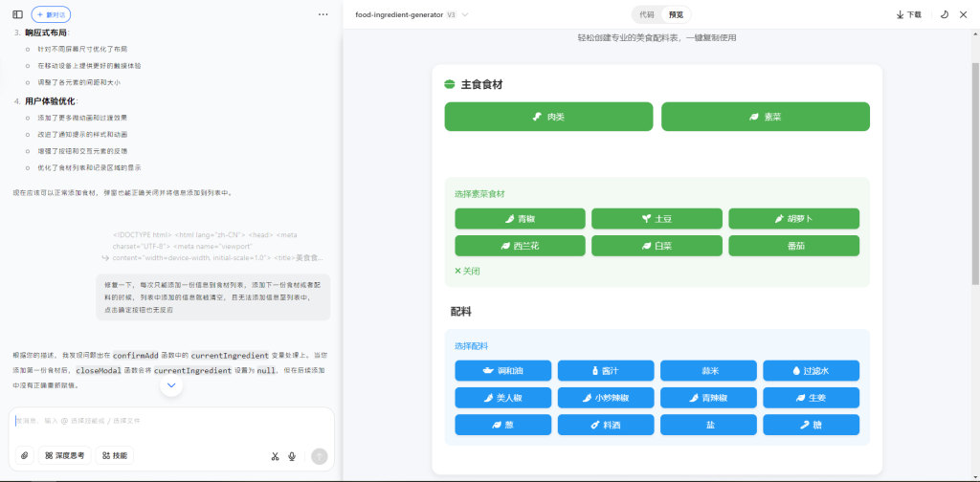Viewport: 980px width, 482px height.
Task: Click the 响应式布局 list heading
Action: pos(47,32)
